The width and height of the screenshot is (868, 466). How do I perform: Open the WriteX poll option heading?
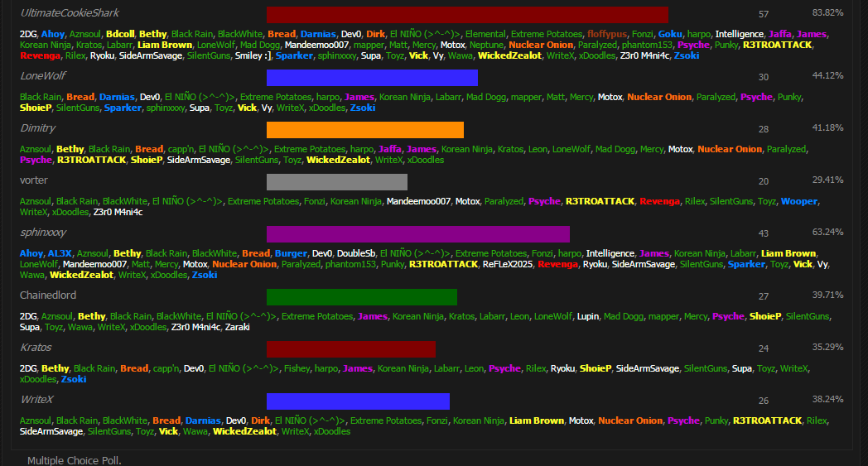pyautogui.click(x=36, y=400)
